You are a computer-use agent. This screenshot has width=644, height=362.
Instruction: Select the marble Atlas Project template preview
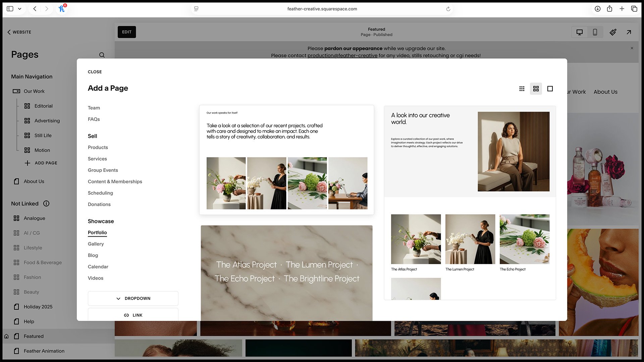286,271
